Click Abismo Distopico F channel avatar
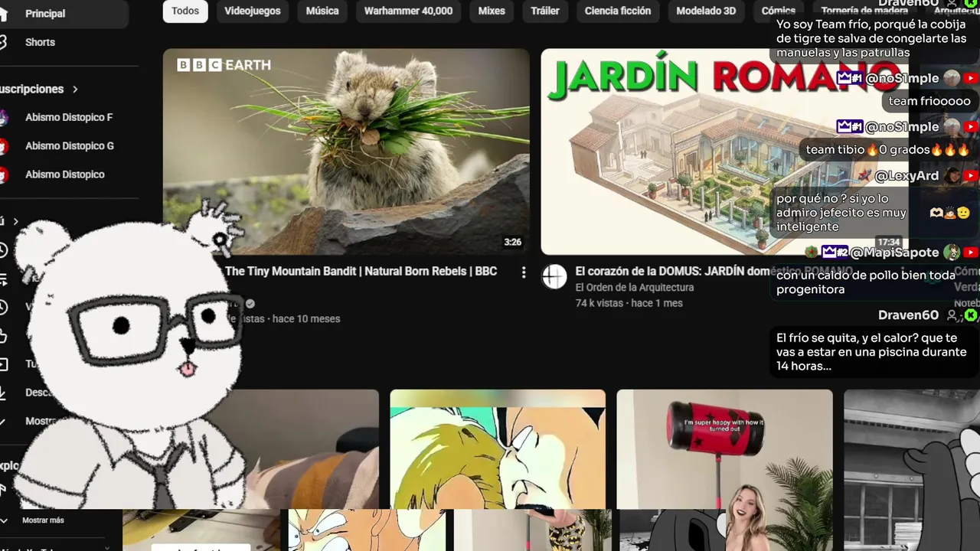Screen dimensions: 980x551 4,117
